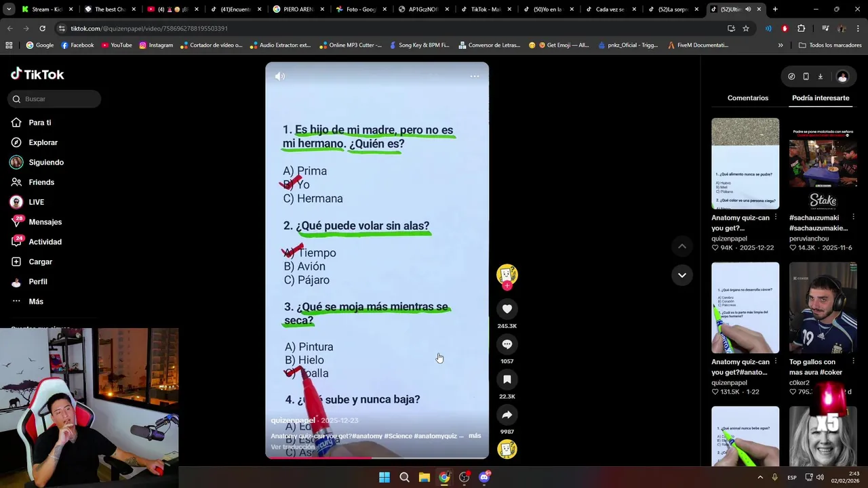The height and width of the screenshot is (488, 868).
Task: Switch to the Podría interesarte tab
Action: tap(821, 98)
